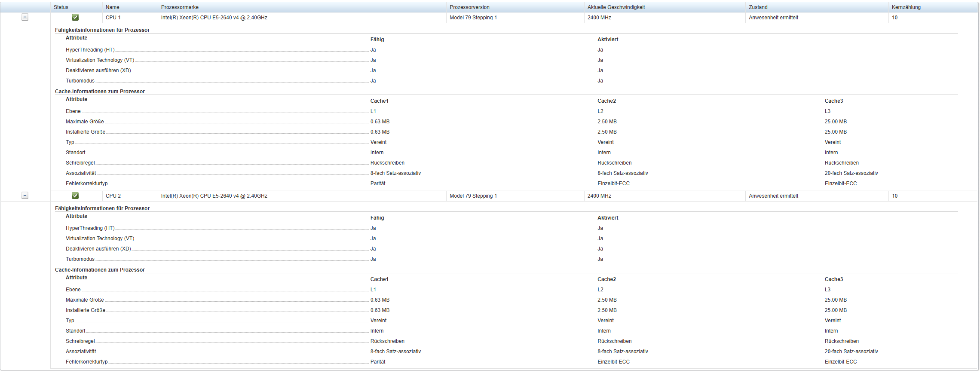Click CPU 1 'Deaktivieren ausführen (XD)' attribute

click(98, 70)
